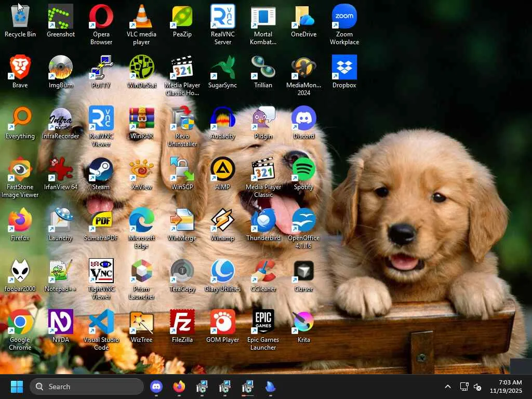Select the TightVNC Viewer icon
Viewport: 532px width, 399px height.
click(101, 279)
